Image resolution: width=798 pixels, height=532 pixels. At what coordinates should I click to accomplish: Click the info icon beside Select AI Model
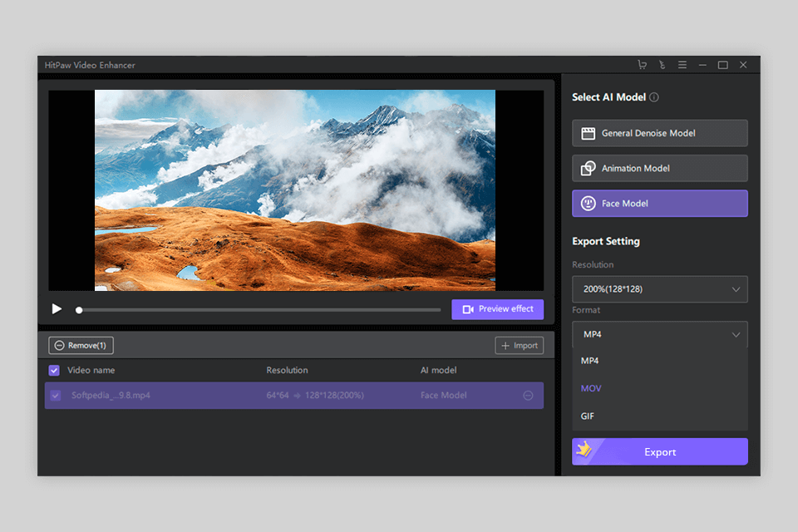654,97
